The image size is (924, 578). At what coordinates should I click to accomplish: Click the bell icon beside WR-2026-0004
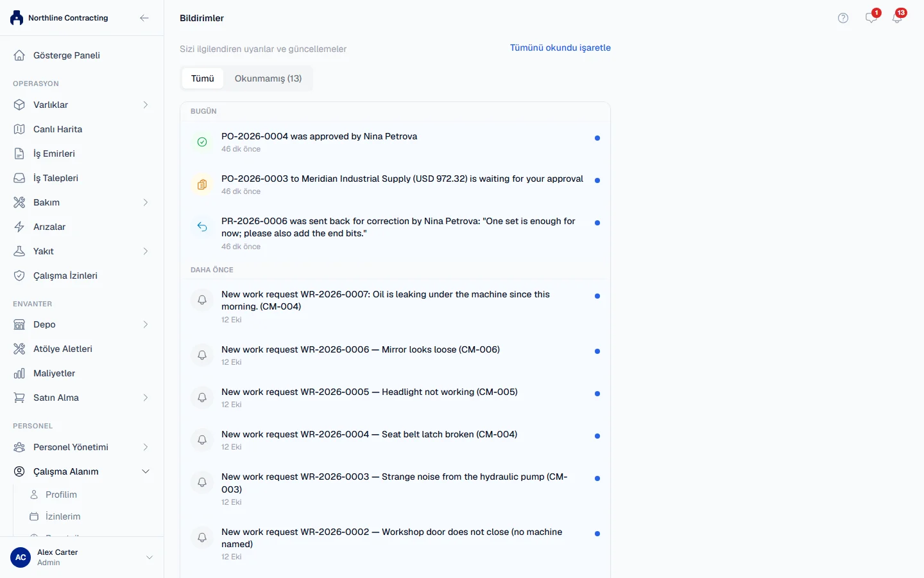(202, 440)
